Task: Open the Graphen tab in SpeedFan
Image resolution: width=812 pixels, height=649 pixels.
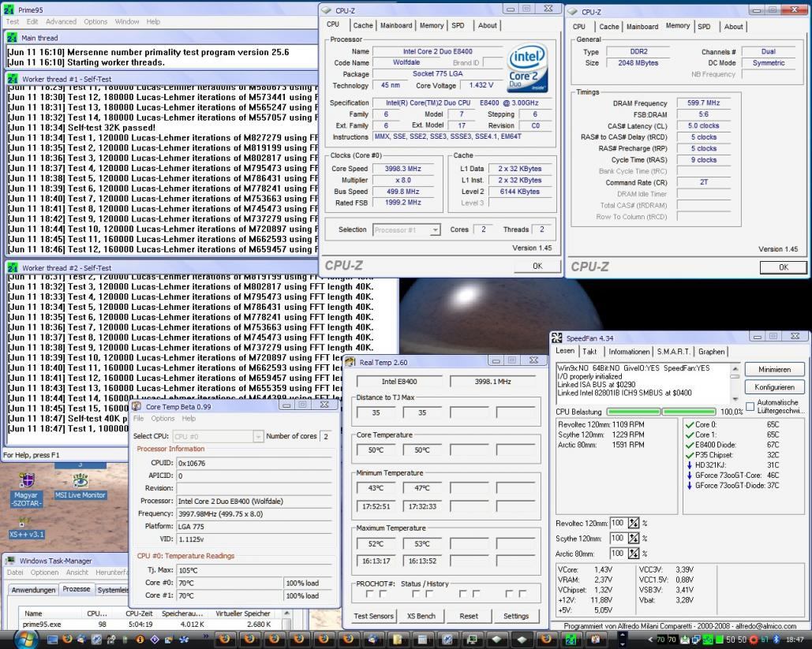Action: (711, 352)
